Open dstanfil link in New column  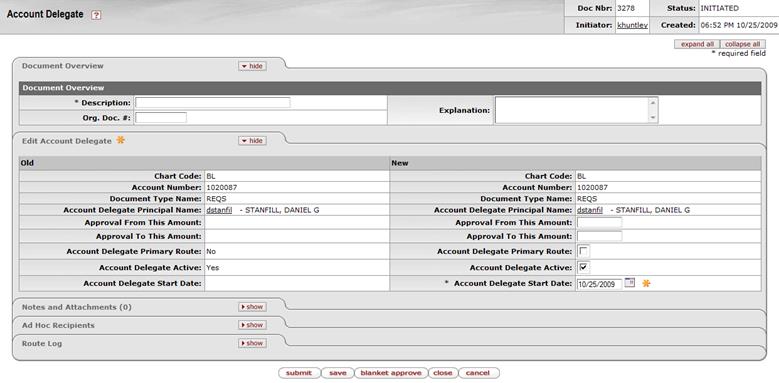click(x=590, y=210)
